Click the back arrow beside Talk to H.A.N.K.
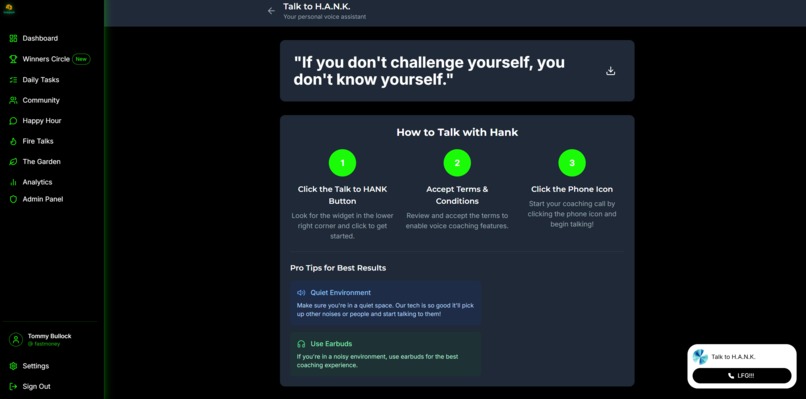The image size is (806, 399). 271,11
